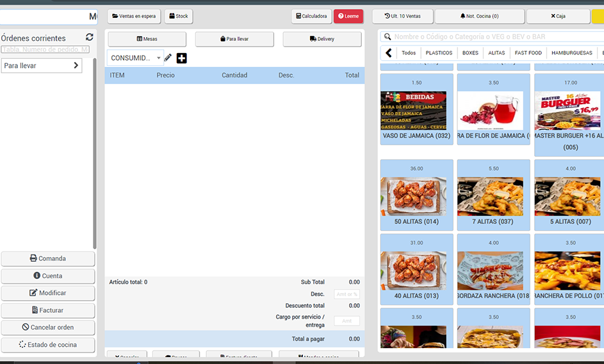Viewport: 604px width, 364px height.
Task: Switch to the ALITAS category tab
Action: 496,53
